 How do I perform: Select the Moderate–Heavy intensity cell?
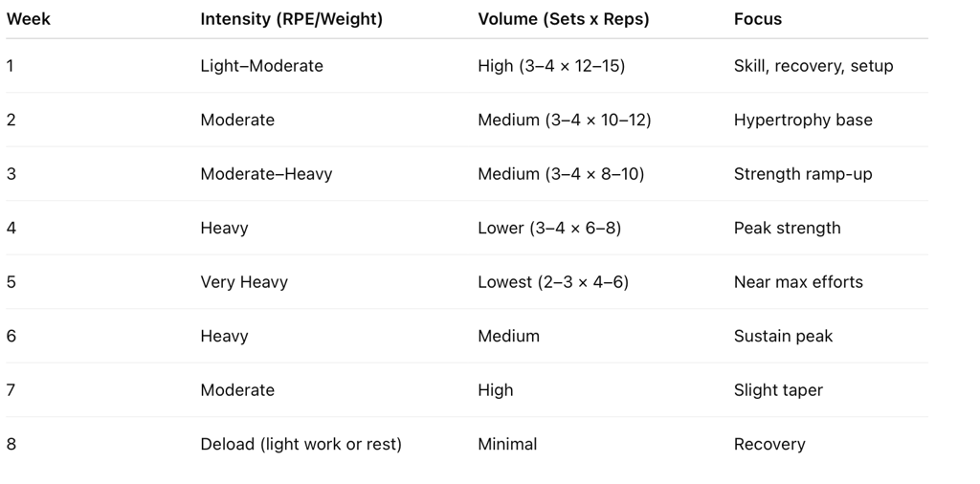tap(266, 174)
